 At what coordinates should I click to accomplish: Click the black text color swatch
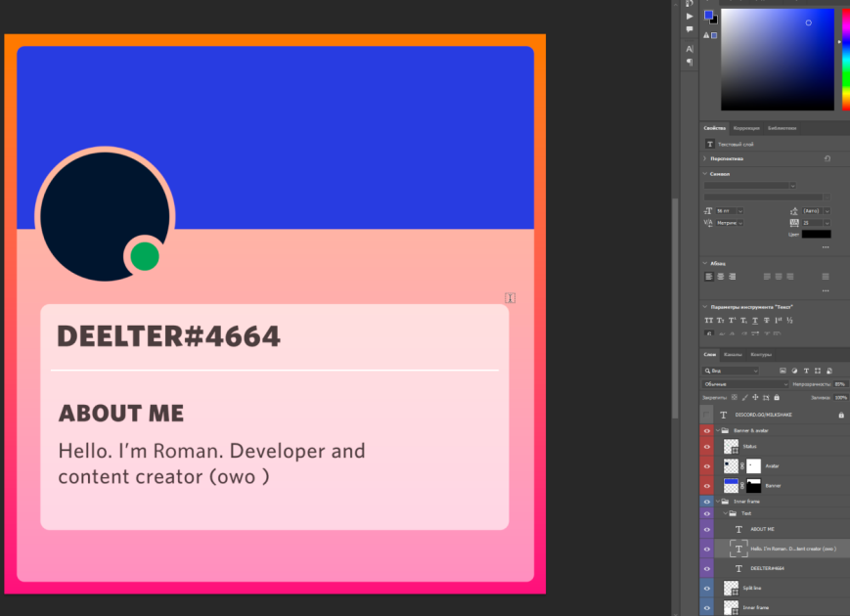[x=817, y=234]
